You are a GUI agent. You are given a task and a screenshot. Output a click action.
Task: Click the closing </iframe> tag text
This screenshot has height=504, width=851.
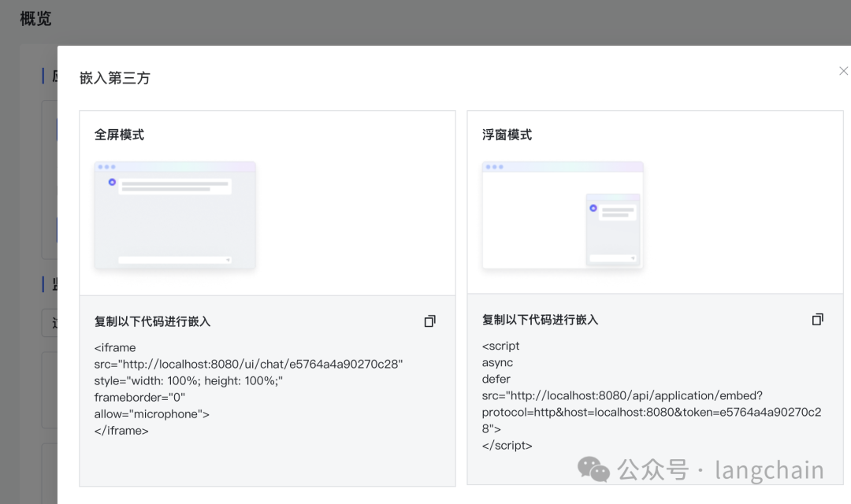click(x=121, y=431)
